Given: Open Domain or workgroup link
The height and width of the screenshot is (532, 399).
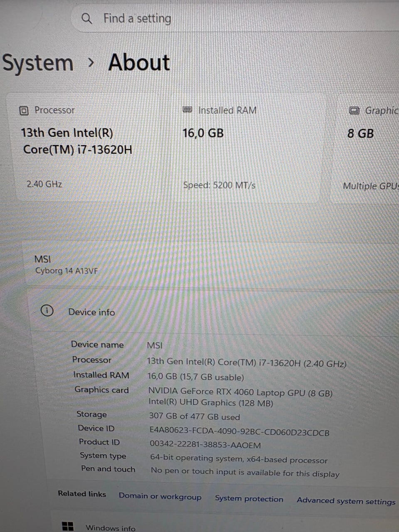Looking at the screenshot, I should pyautogui.click(x=160, y=496).
